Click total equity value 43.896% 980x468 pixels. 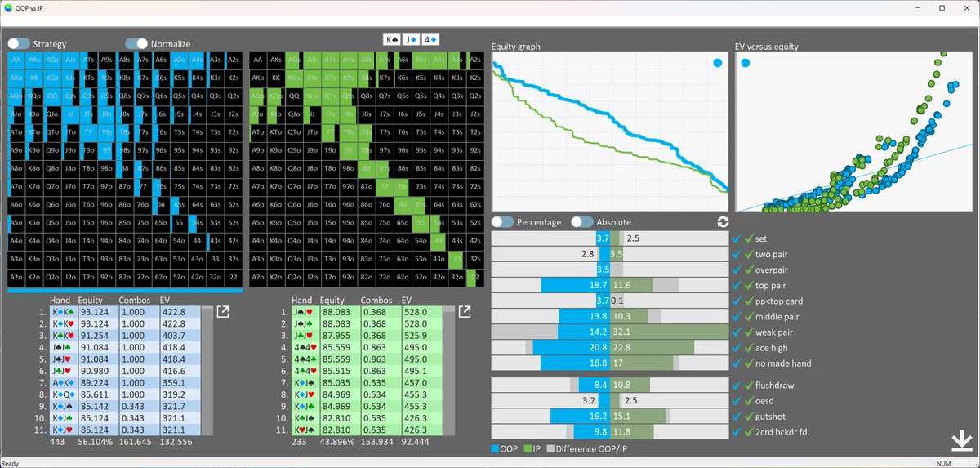point(338,442)
